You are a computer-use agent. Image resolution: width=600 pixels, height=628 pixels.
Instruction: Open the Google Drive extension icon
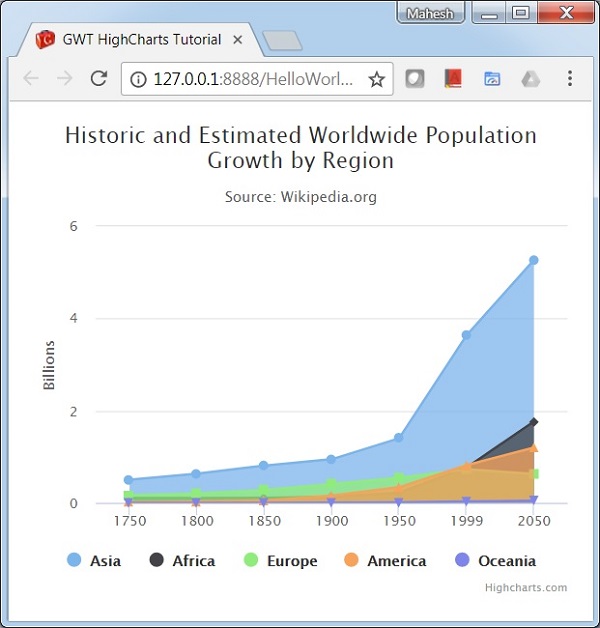tap(530, 79)
